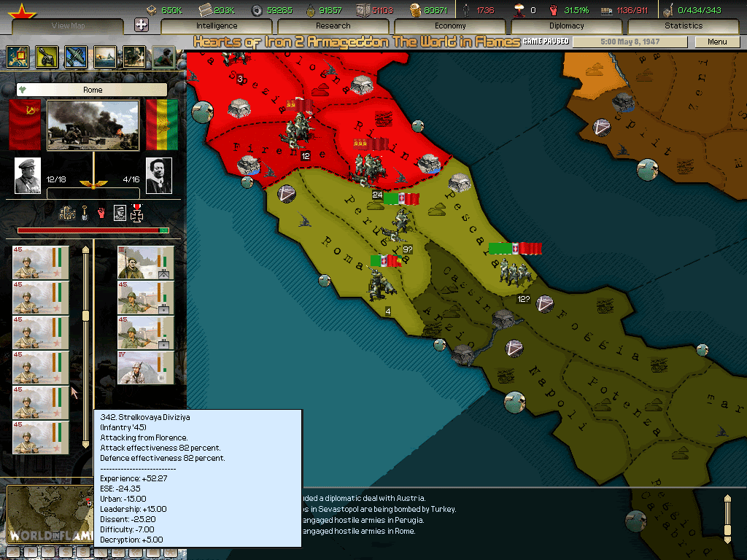747x560 pixels.
Task: Click the defending commander portrait
Action: click(x=159, y=175)
